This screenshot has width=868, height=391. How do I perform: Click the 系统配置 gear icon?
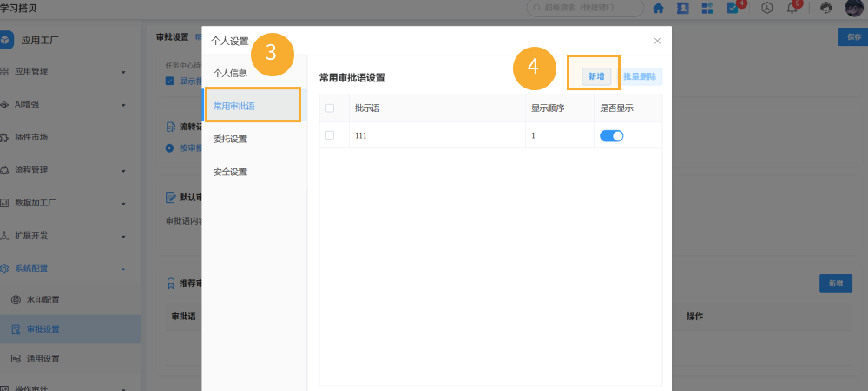click(x=4, y=269)
